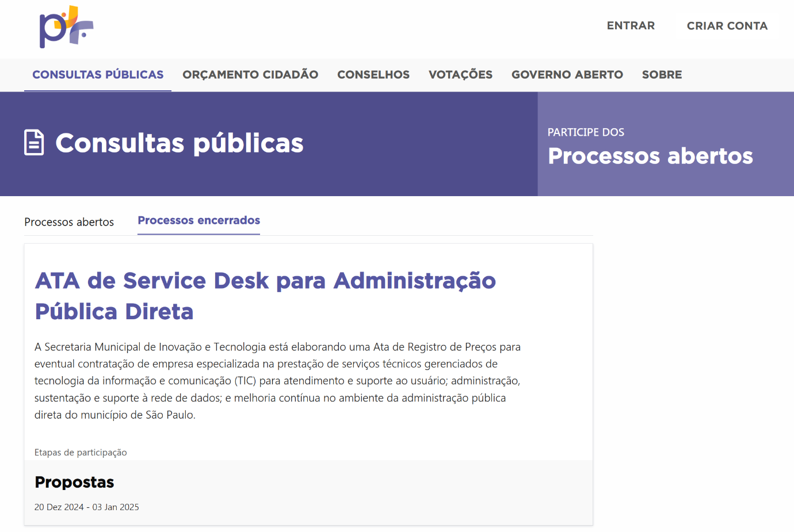Click the 20 Dez 2024 - 03 Jan 2025 date range
The image size is (794, 532).
click(x=86, y=507)
